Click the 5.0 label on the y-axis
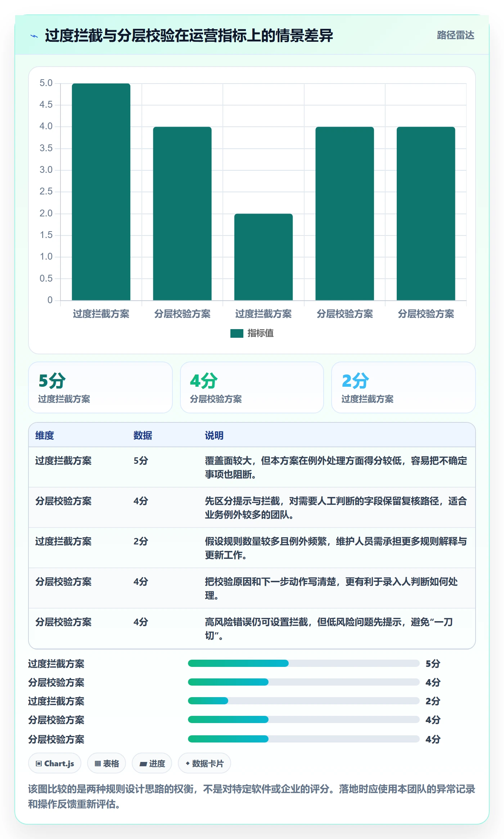 [x=46, y=83]
